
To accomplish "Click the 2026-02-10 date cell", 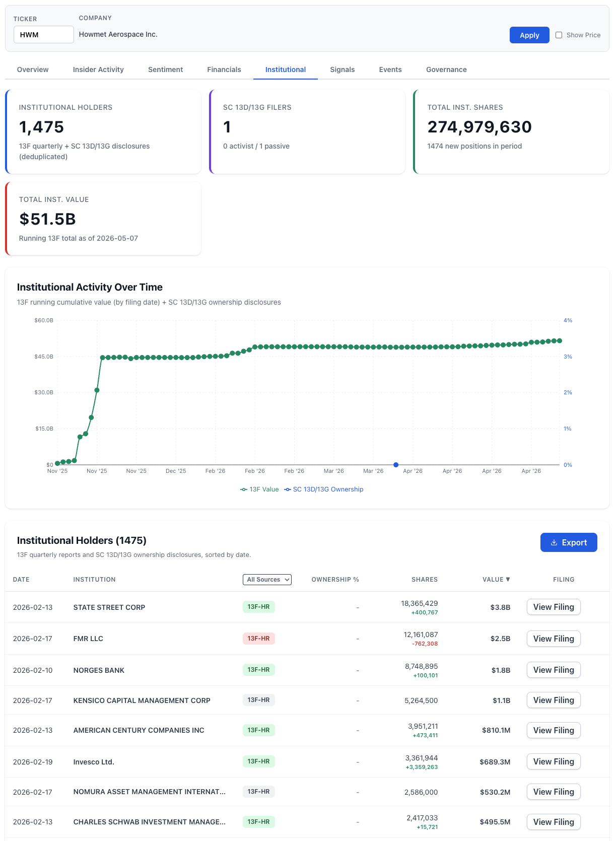I will click(x=33, y=670).
